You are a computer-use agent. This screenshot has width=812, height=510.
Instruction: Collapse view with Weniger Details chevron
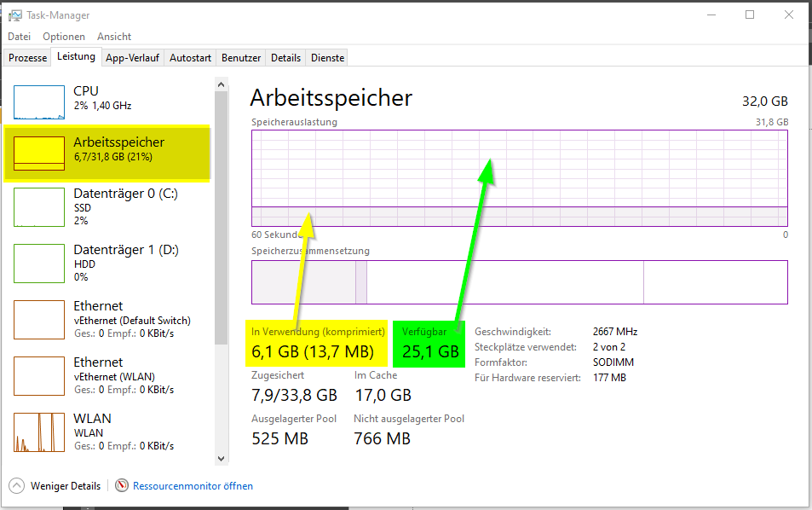tap(17, 486)
